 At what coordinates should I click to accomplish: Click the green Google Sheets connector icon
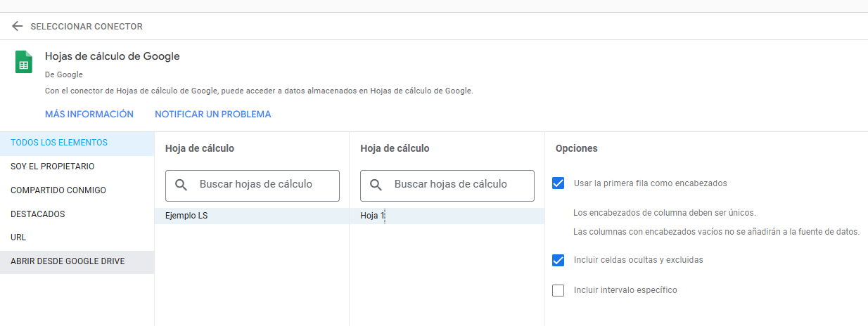[24, 62]
